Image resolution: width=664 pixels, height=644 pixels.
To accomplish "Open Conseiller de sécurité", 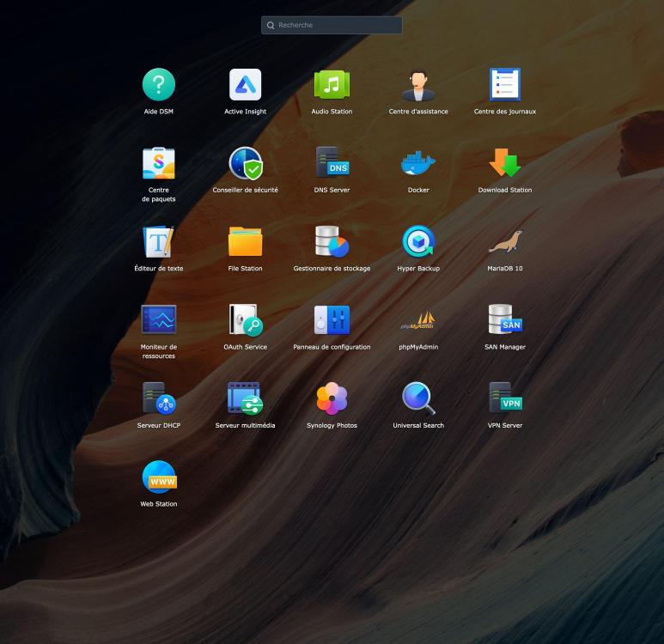I will 245,163.
